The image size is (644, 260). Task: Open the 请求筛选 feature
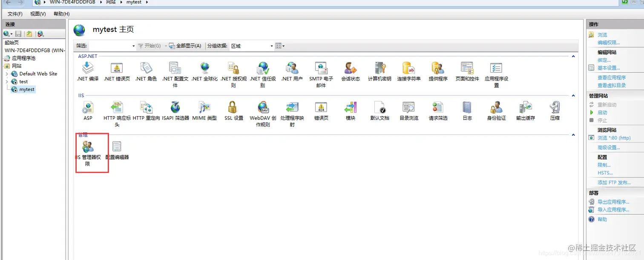coord(438,111)
